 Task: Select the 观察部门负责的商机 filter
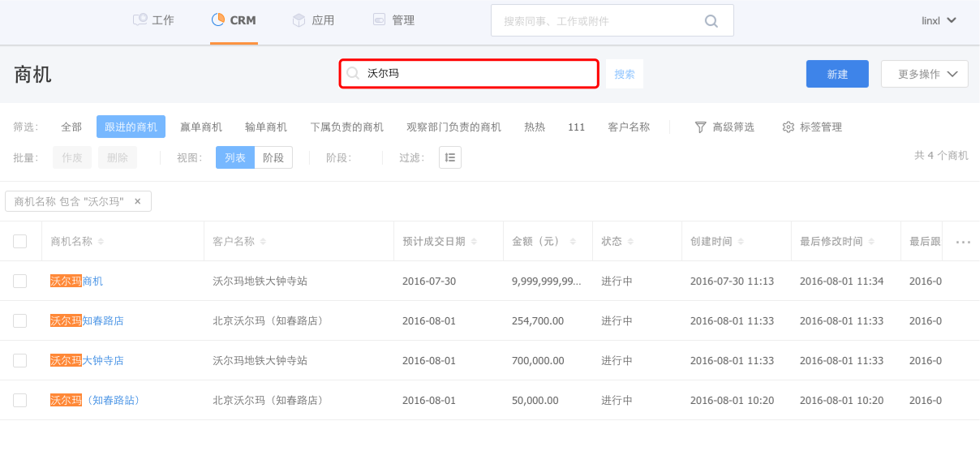tap(454, 127)
